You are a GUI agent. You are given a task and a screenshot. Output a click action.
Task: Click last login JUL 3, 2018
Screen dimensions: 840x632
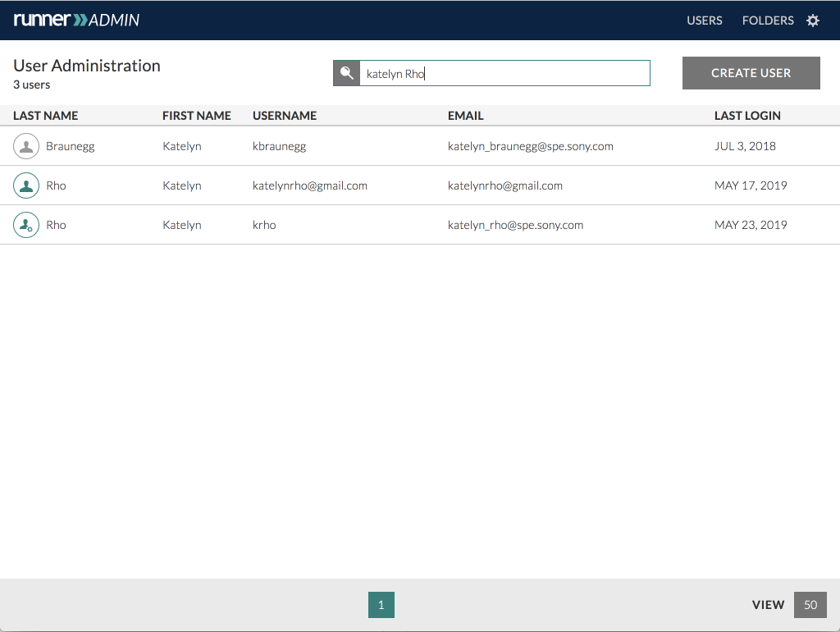pyautogui.click(x=745, y=146)
